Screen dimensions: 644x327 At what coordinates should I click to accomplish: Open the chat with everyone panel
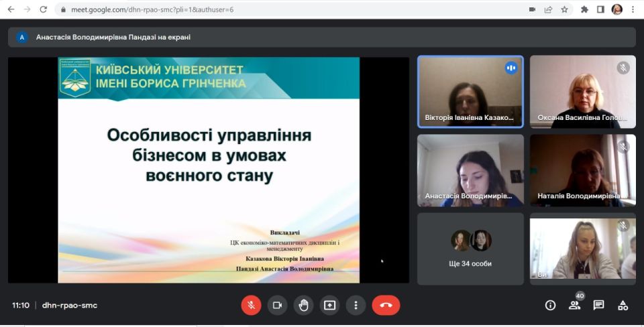(599, 306)
